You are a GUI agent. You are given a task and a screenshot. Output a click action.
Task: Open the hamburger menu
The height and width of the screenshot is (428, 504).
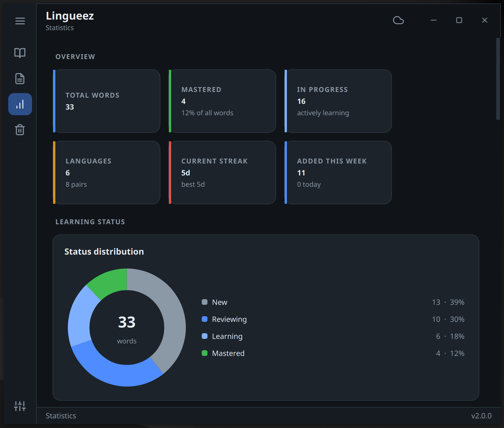(x=20, y=21)
